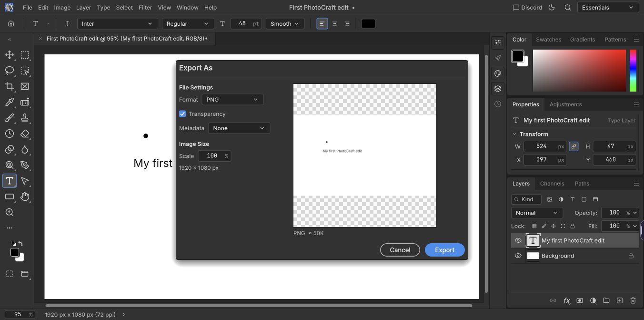Open the Filter menu
Screen dimensions: 644x320
tap(145, 8)
